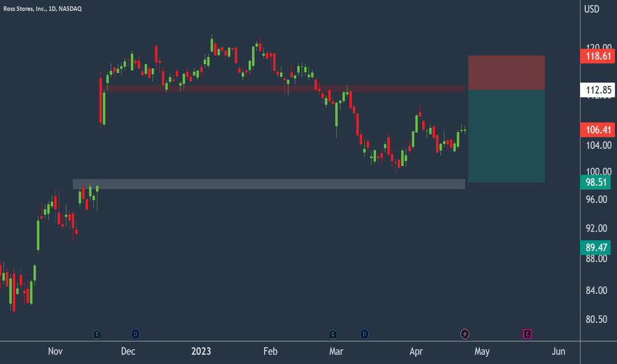617x364 pixels.
Task: Click the 104.00 price axis value
Action: 598,146
